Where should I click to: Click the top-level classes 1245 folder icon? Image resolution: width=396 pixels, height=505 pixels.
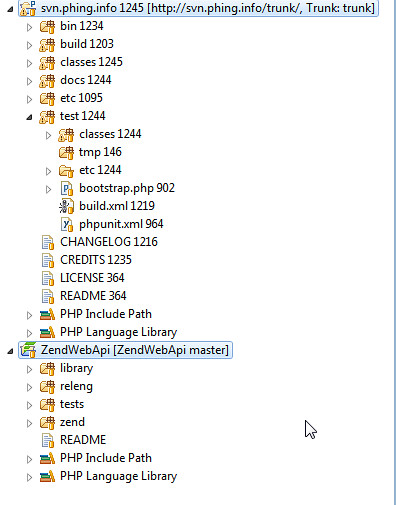(x=47, y=63)
